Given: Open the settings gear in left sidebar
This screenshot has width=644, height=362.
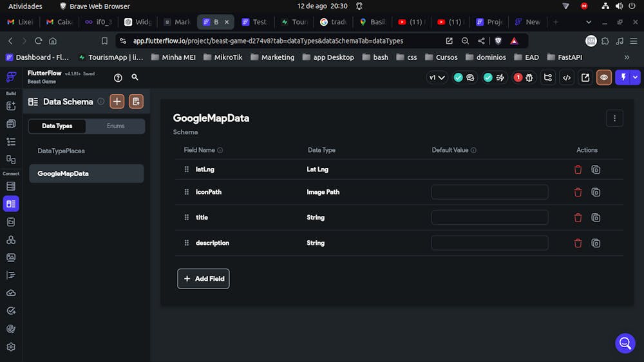Looking at the screenshot, I should [11, 347].
